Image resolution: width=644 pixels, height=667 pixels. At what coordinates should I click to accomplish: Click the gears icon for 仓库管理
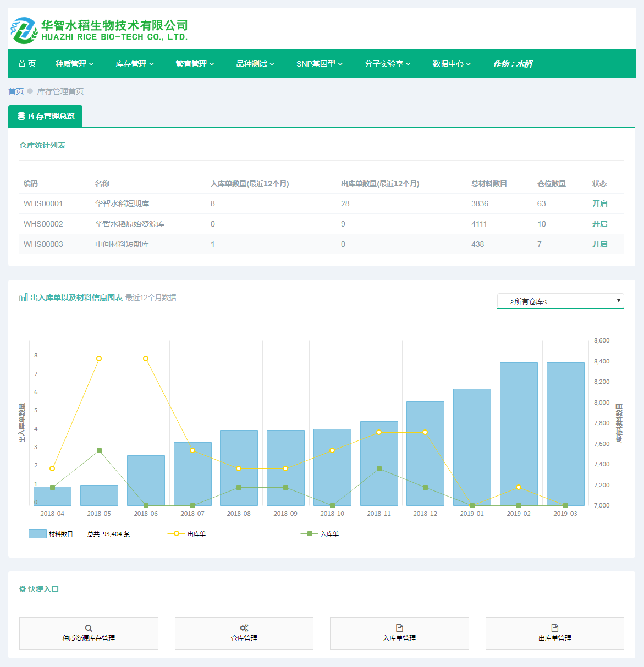point(244,628)
